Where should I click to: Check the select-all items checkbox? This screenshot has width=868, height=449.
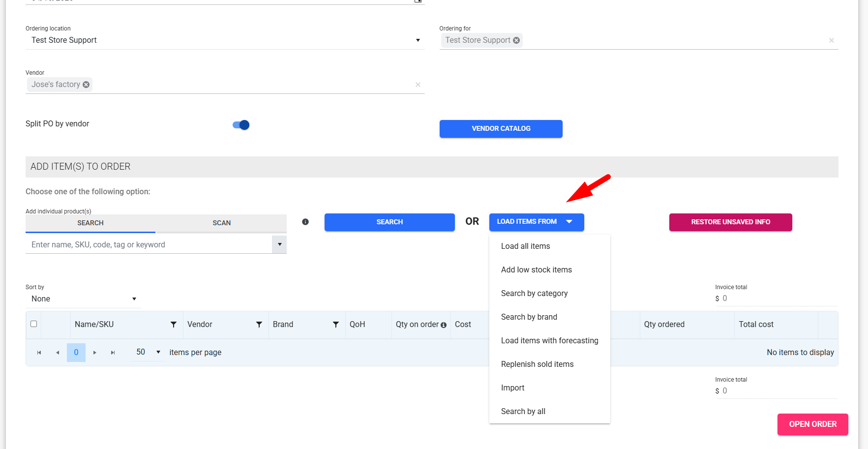coord(34,324)
